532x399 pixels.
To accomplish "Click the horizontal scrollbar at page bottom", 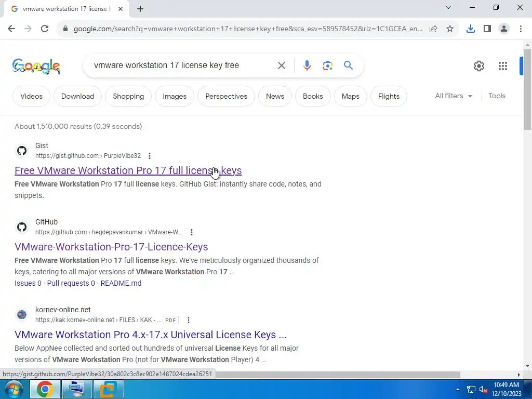I will click(338, 375).
